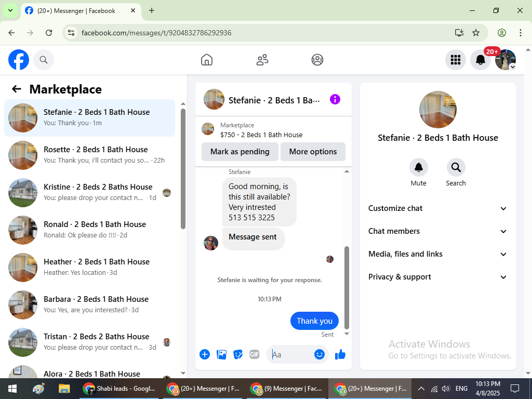Open Barbara 2 Beds 1 Bath House chat
The image size is (532, 399).
tap(89, 304)
